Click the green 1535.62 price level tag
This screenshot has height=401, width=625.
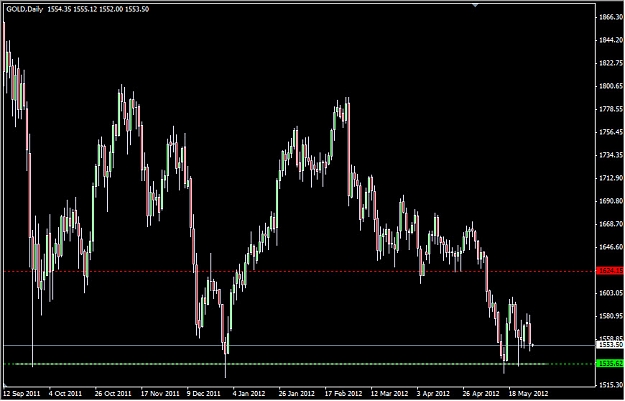[x=610, y=364]
